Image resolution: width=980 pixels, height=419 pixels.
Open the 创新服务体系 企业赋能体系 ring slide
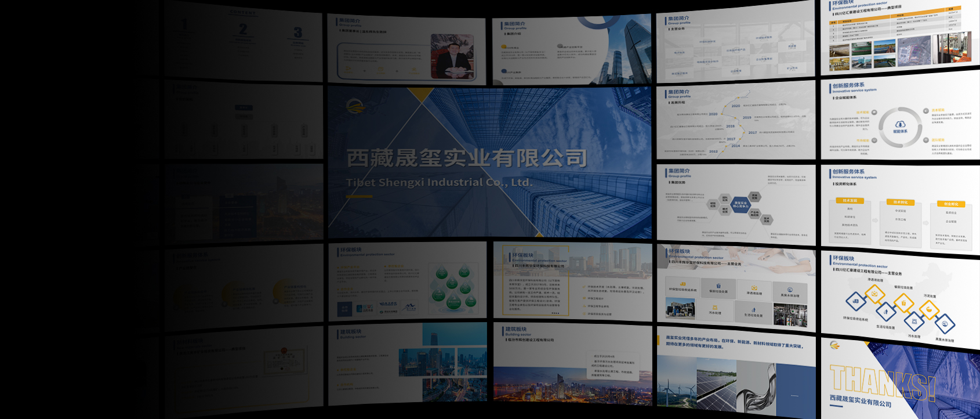click(x=900, y=116)
